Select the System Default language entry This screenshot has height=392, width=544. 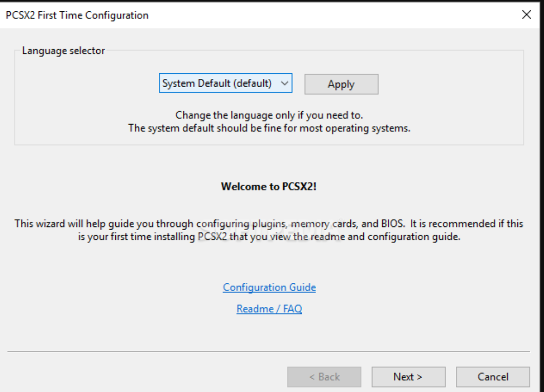tap(220, 83)
